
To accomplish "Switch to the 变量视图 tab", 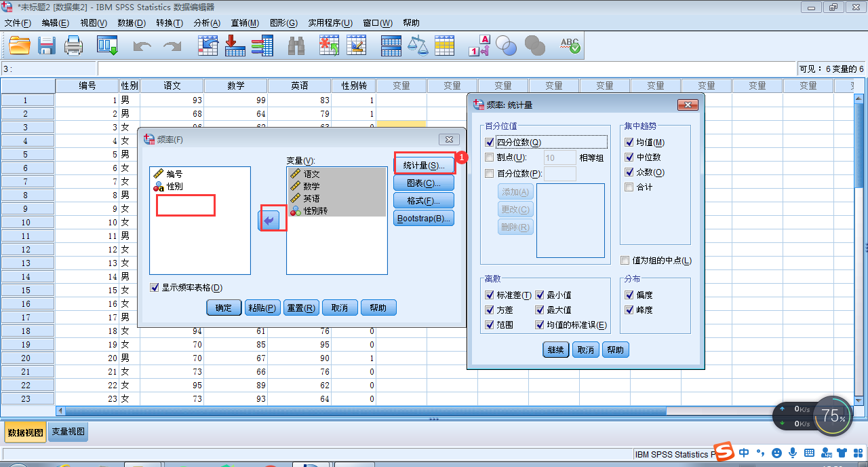I will coord(68,432).
